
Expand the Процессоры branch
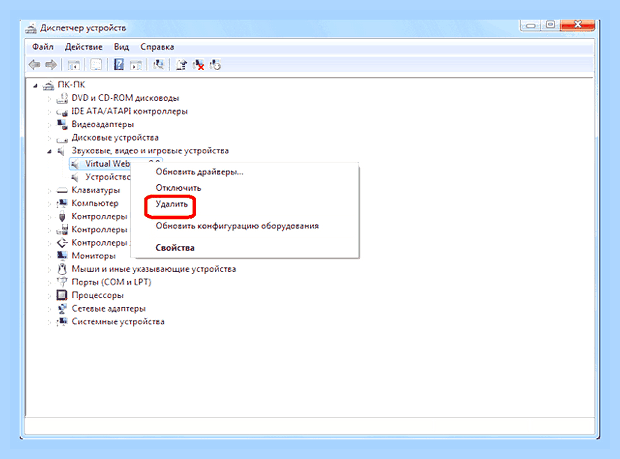(x=49, y=296)
